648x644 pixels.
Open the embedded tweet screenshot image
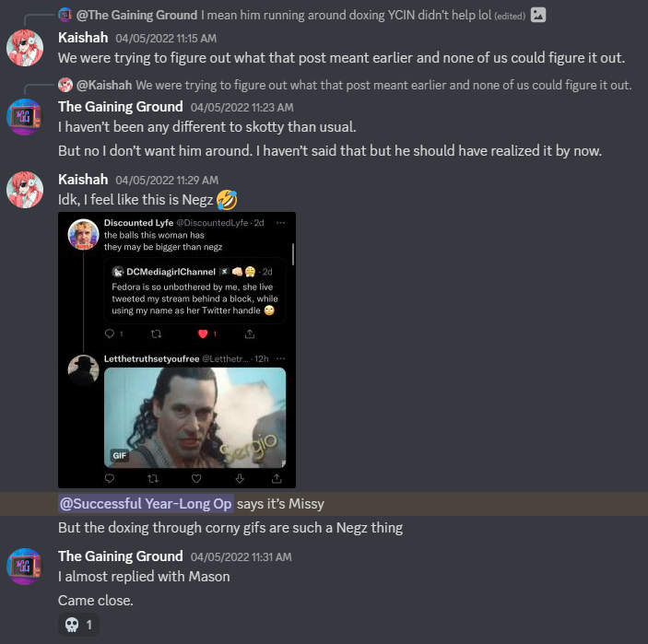pyautogui.click(x=177, y=350)
